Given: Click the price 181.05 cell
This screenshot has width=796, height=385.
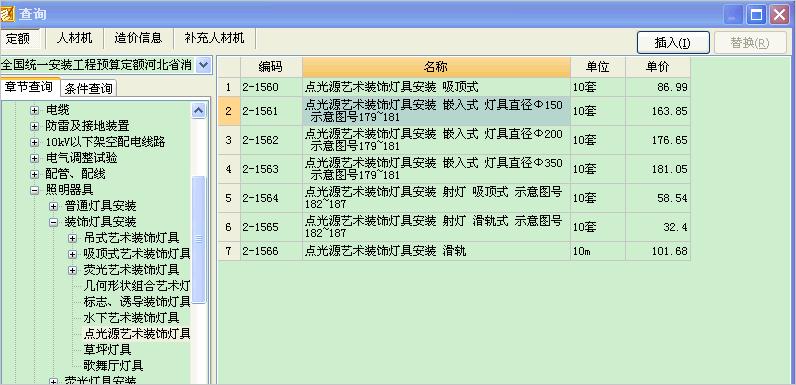Looking at the screenshot, I should click(x=657, y=169).
